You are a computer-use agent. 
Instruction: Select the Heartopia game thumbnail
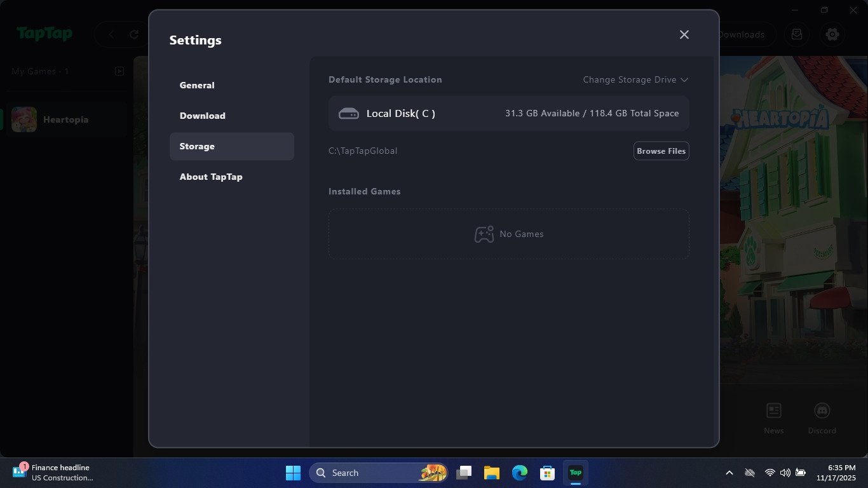[x=24, y=119]
